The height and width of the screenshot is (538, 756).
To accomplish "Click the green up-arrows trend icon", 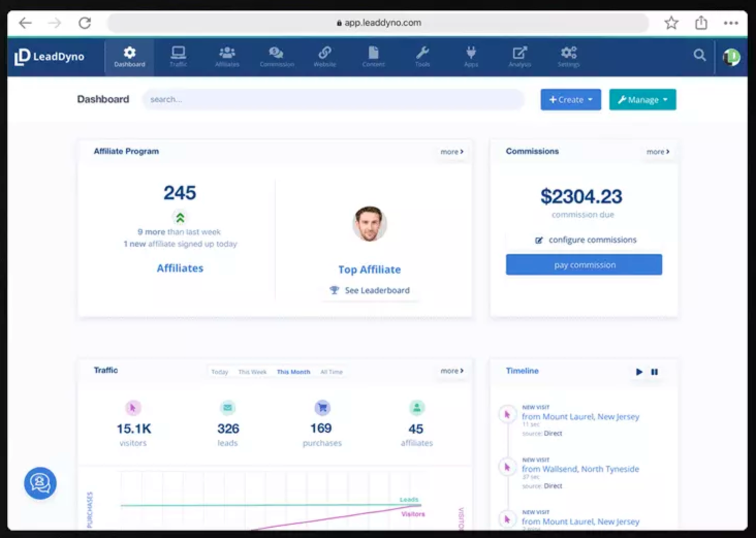I will click(x=180, y=218).
